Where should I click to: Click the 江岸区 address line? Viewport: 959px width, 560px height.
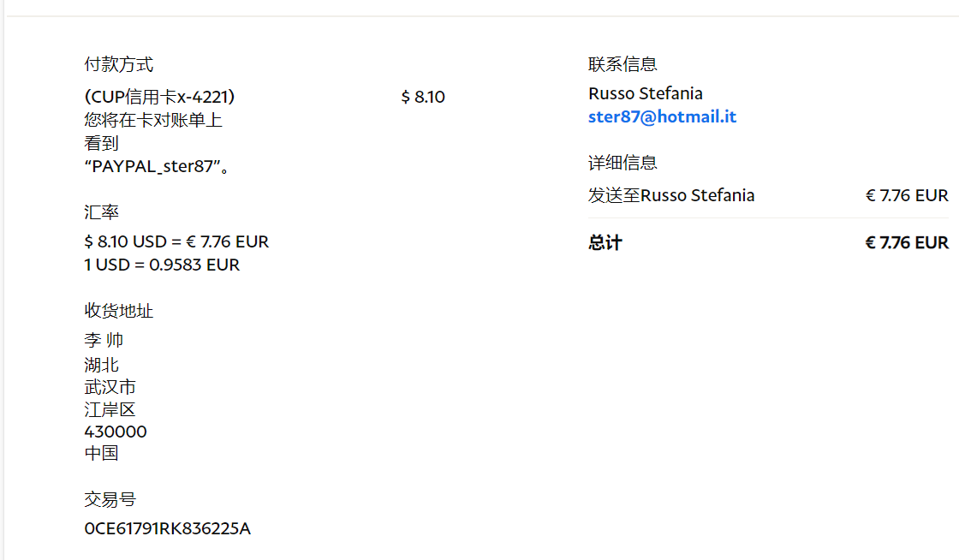pos(110,409)
